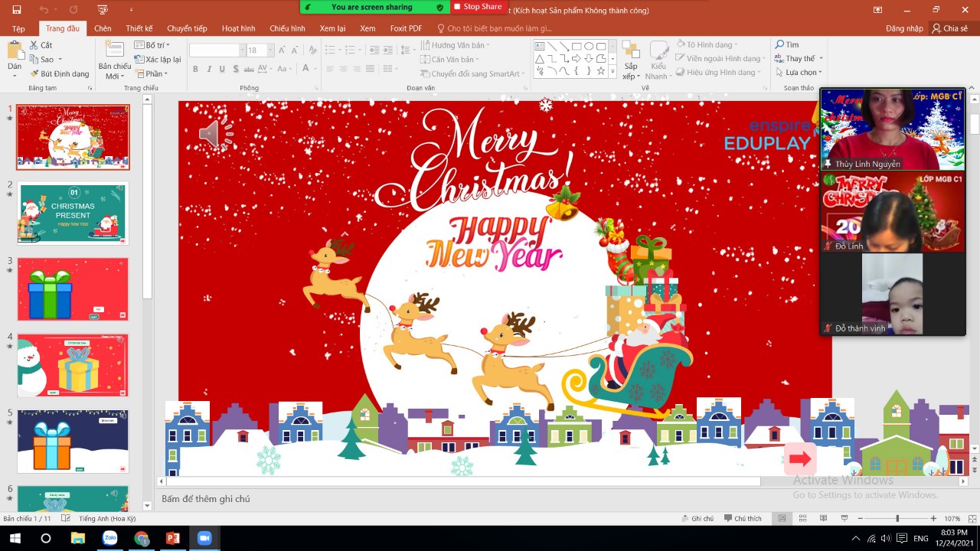Open Zoom app in Windows taskbar
The image size is (980, 551).
click(204, 538)
